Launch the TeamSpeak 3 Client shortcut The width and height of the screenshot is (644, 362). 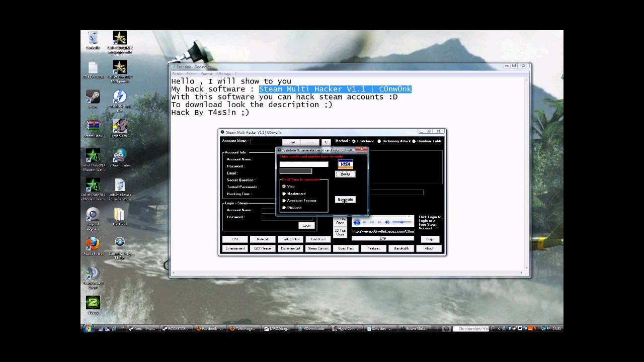93,278
